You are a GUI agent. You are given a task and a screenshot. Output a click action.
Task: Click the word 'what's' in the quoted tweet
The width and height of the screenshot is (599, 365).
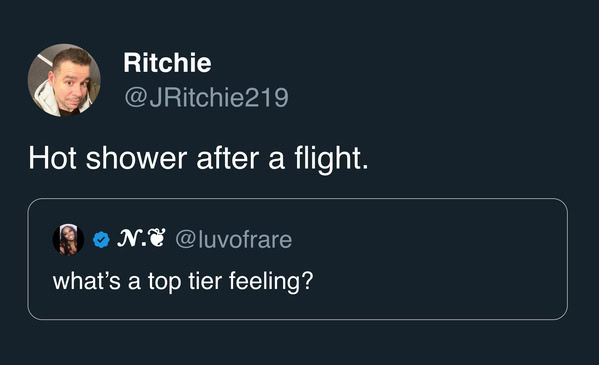pos(87,281)
